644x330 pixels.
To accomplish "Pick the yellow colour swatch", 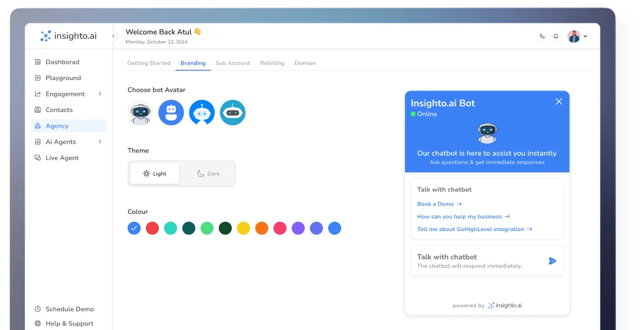I will tap(244, 228).
